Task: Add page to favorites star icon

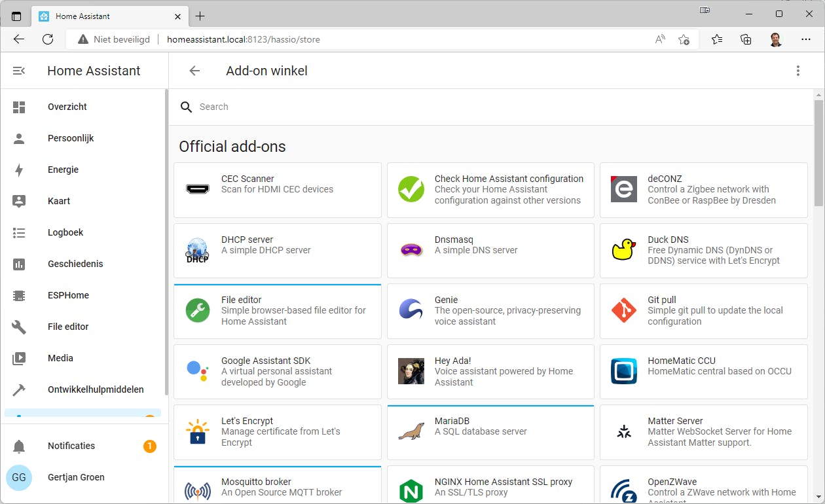Action: (684, 39)
